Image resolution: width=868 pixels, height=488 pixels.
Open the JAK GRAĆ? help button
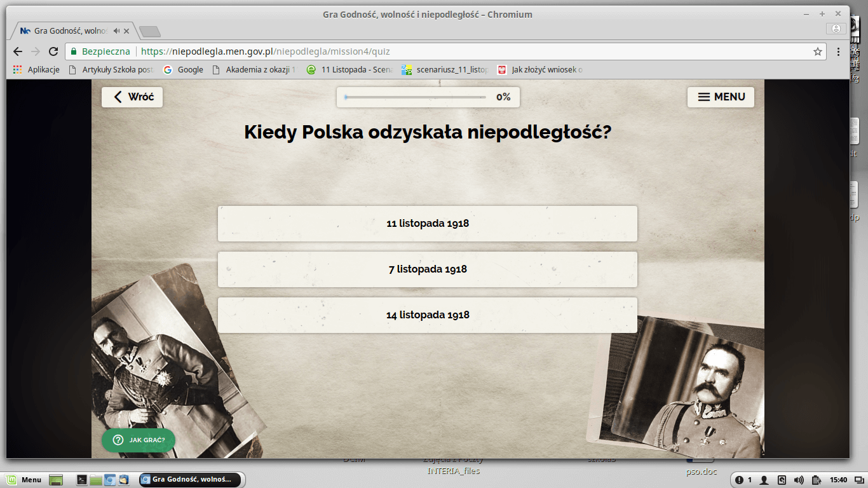pyautogui.click(x=138, y=440)
